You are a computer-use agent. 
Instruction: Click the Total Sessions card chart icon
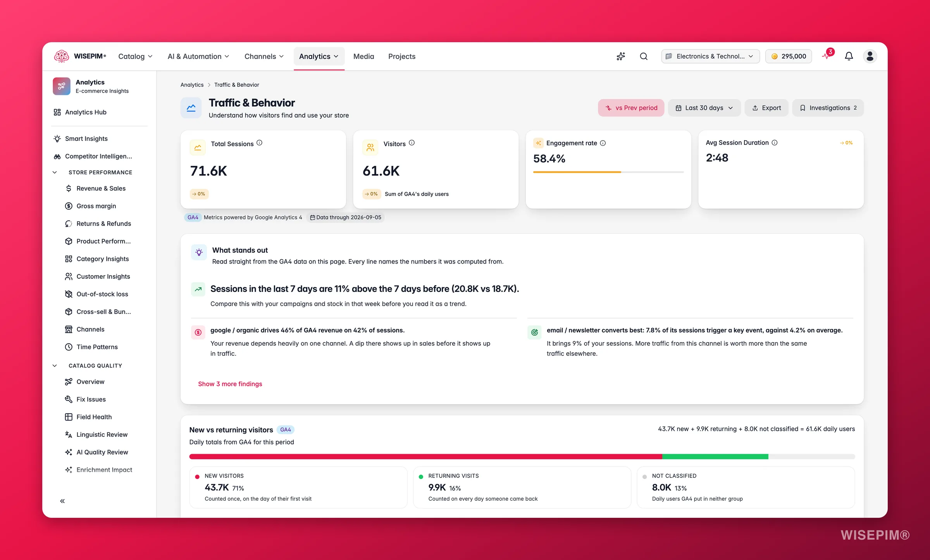[198, 148]
